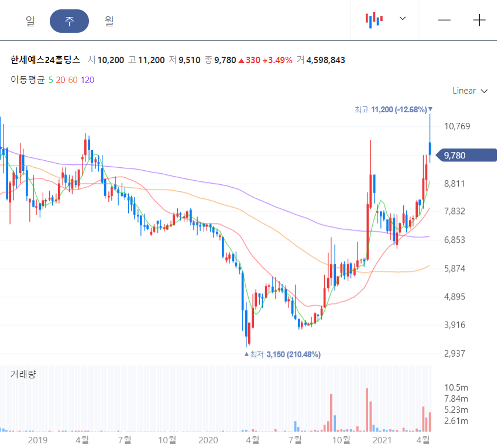This screenshot has width=498, height=448.
Task: Click the 20-period moving average label
Action: click(x=60, y=80)
